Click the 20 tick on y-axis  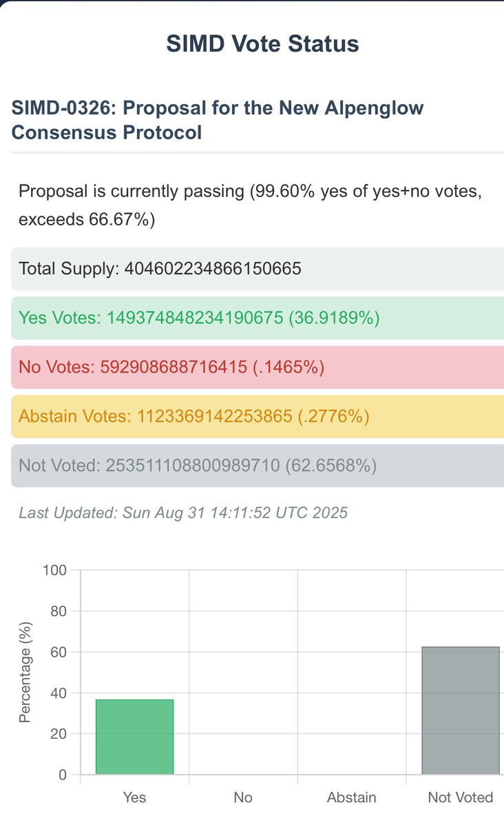coord(58,734)
